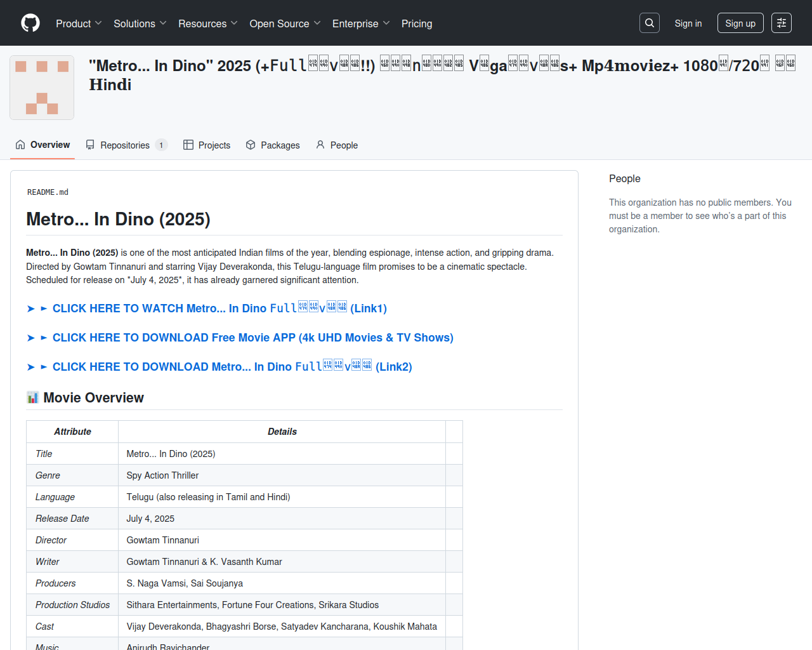Open the GitHub home logo

tap(30, 23)
